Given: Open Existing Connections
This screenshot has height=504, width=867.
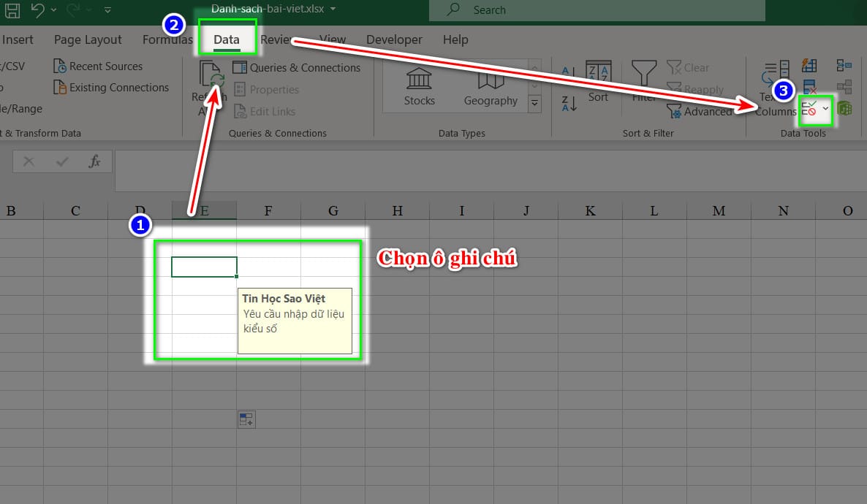Looking at the screenshot, I should [110, 88].
